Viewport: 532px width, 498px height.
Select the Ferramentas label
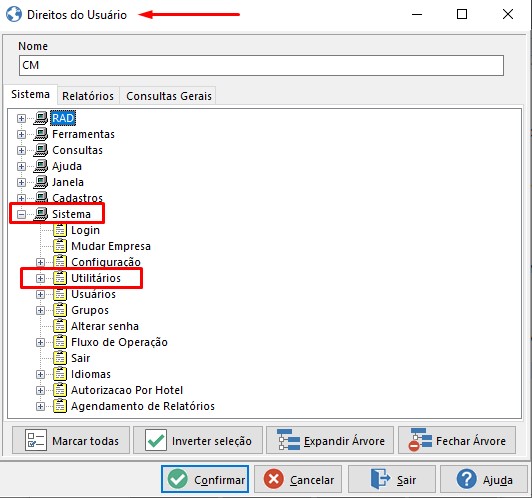coord(83,134)
